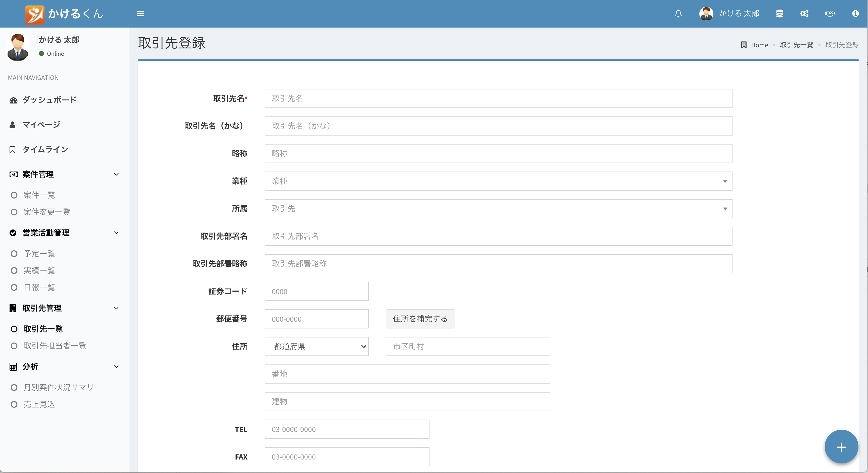Viewport: 868px width, 473px height.
Task: Click the breadcrumb building icon
Action: [x=744, y=45]
